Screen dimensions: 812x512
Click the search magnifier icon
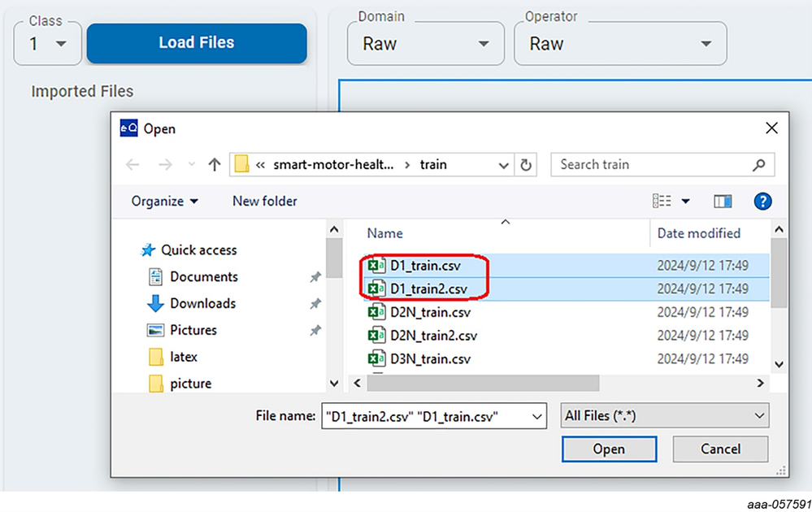coord(759,165)
